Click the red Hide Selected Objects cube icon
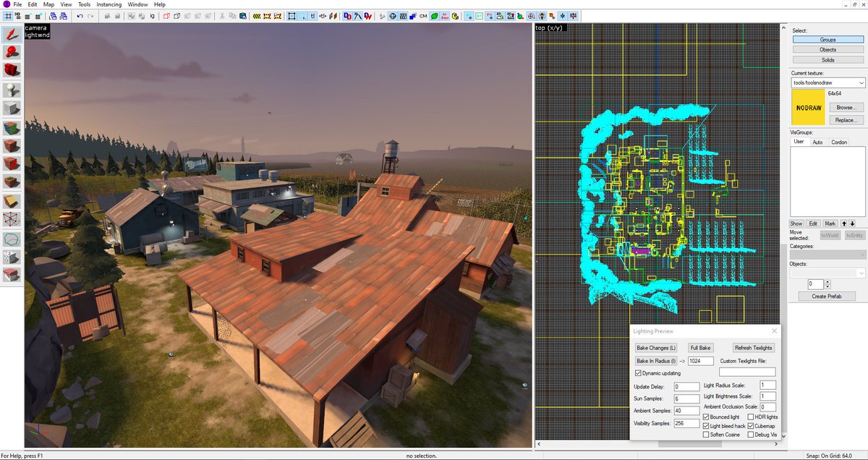This screenshot has width=868, height=460. coord(166,16)
